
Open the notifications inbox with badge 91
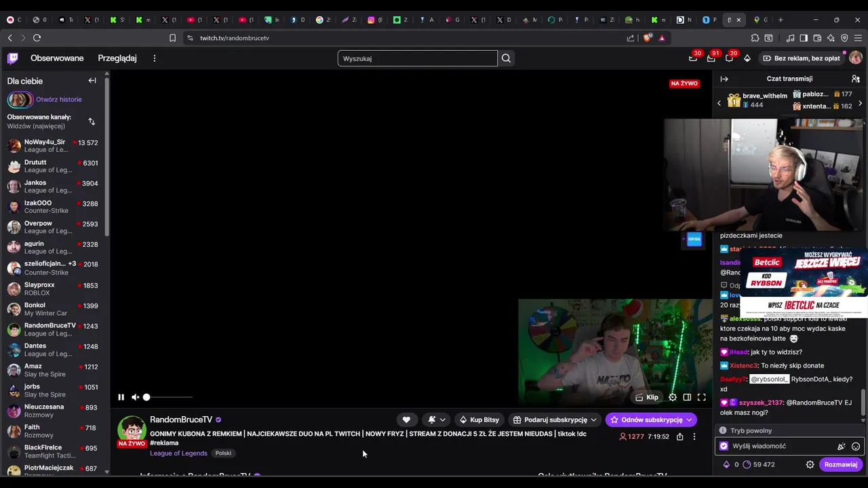coord(711,58)
